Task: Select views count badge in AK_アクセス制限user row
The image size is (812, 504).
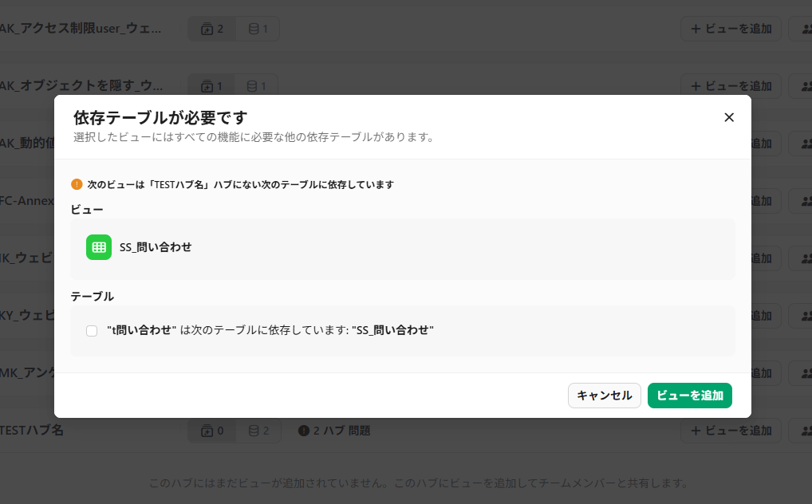Action: [212, 30]
